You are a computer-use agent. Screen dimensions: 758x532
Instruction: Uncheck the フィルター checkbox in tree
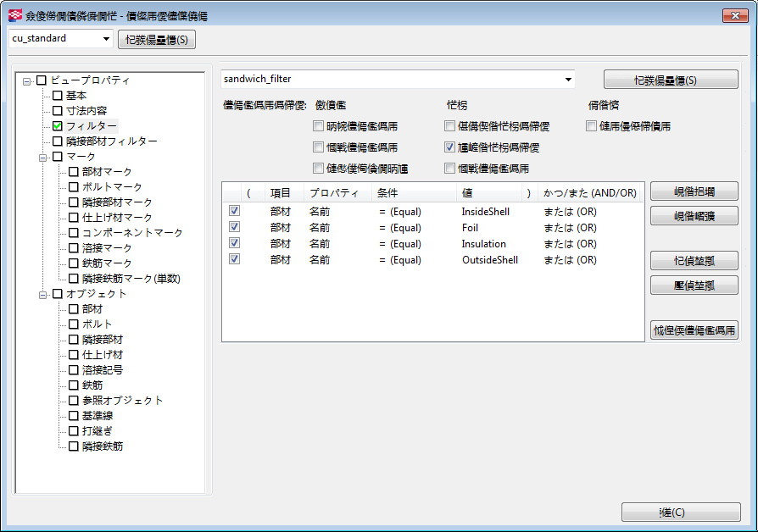tap(58, 126)
